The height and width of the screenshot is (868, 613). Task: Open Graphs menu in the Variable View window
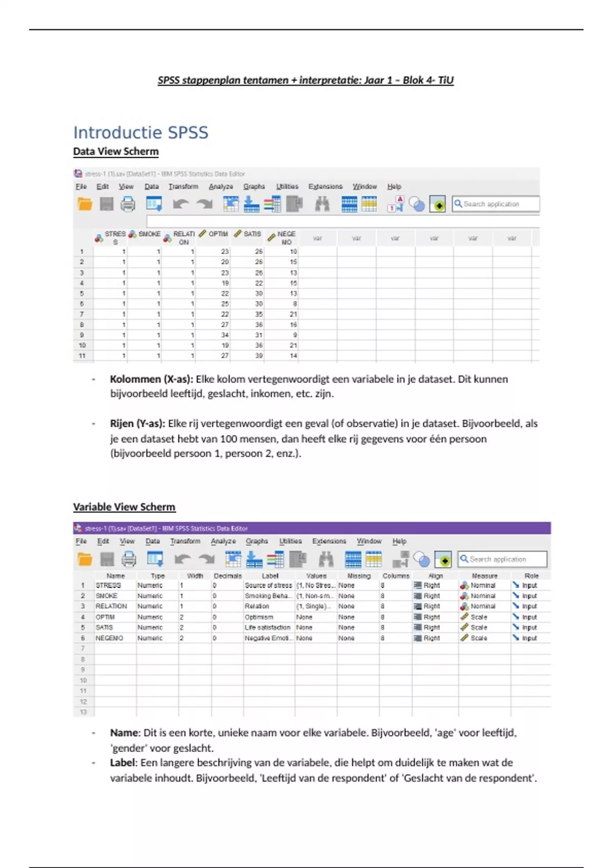pyautogui.click(x=256, y=541)
